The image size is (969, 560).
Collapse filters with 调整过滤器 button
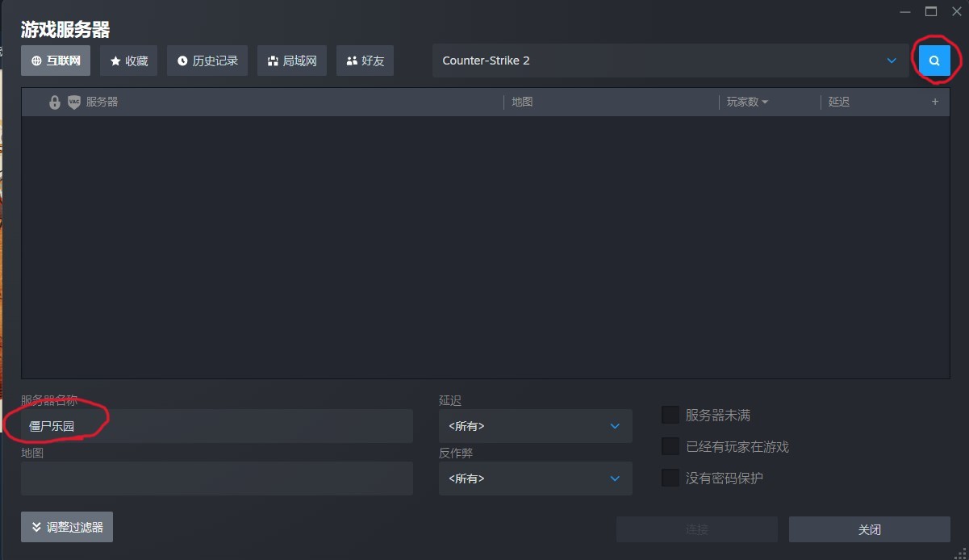coord(67,527)
